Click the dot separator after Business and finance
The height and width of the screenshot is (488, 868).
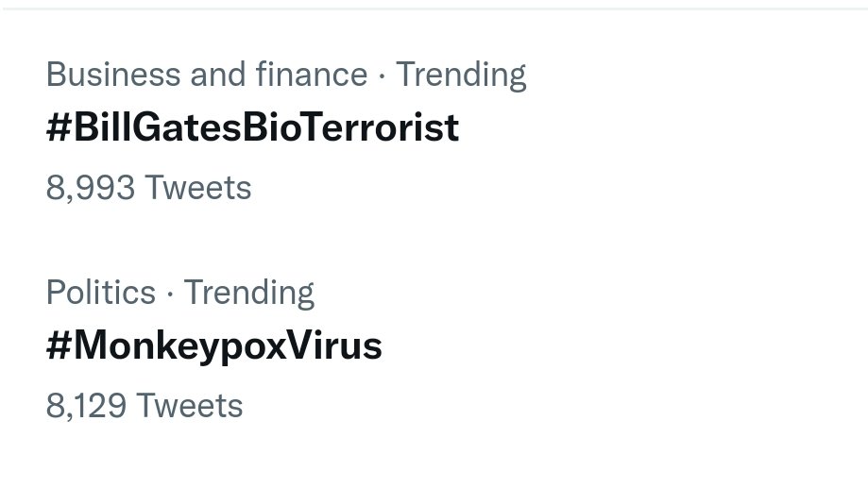point(382,76)
